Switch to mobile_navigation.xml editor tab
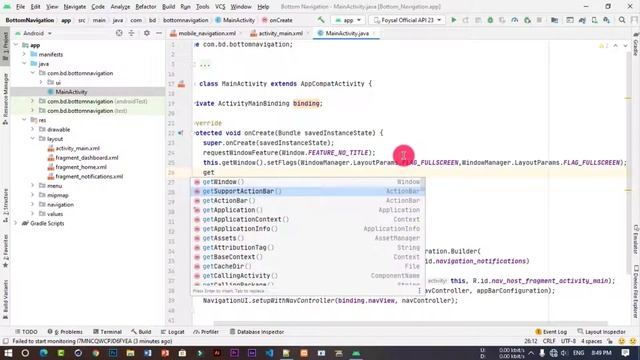Image resolution: width=640 pixels, height=360 pixels. tap(207, 33)
